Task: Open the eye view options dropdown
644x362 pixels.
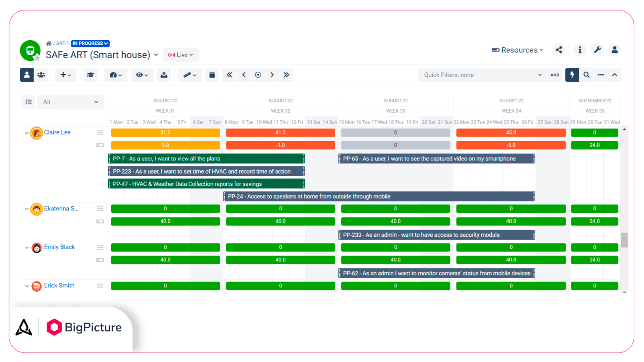Action: tap(142, 75)
